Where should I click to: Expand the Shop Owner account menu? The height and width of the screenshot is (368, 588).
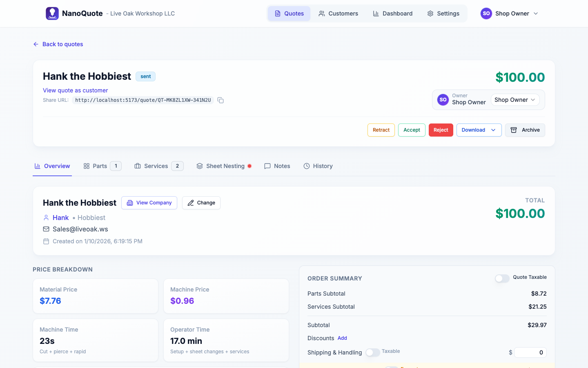[509, 13]
